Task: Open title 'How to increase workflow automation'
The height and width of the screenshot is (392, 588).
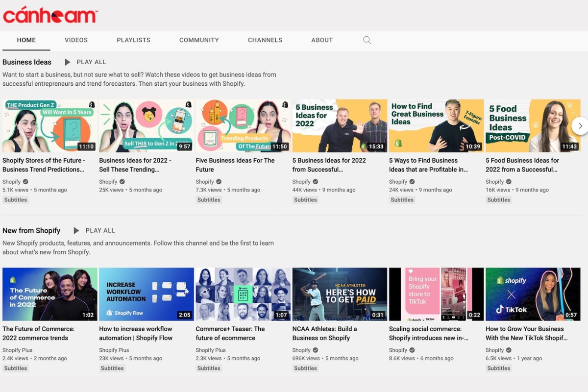Action: (x=136, y=334)
